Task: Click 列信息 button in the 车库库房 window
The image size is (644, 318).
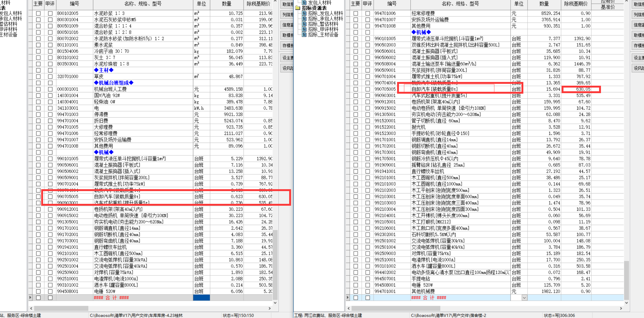Action: point(287,15)
